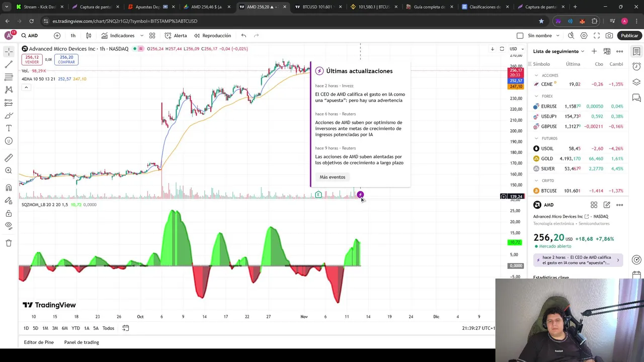The height and width of the screenshot is (362, 644).
Task: Open the alerts clock panel icon
Action: point(636,66)
